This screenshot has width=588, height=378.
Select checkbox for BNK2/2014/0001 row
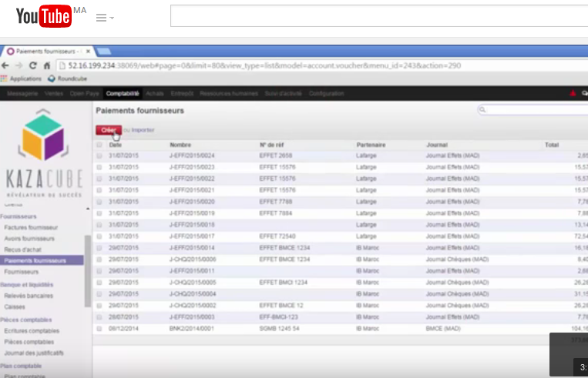coord(99,328)
